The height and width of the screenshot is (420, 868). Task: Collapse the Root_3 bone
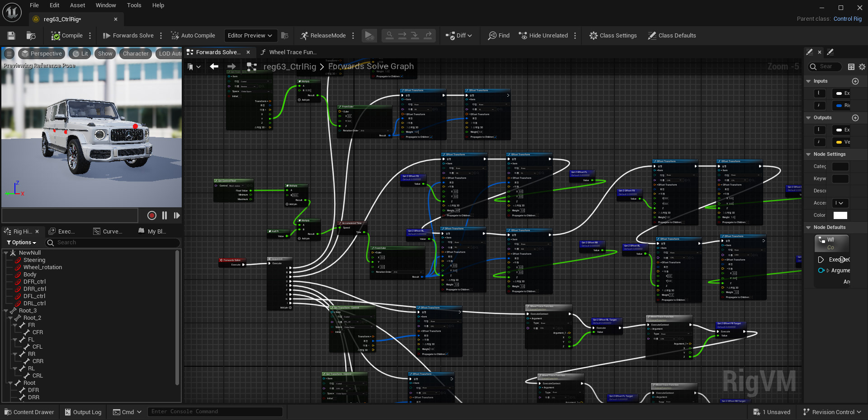click(6, 311)
